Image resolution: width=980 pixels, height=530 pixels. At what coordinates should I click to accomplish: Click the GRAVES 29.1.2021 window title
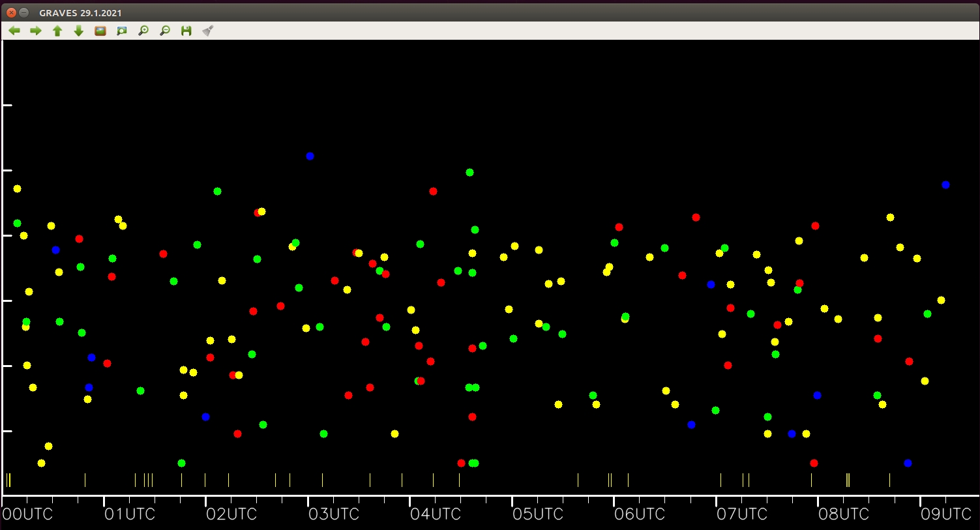(80, 13)
